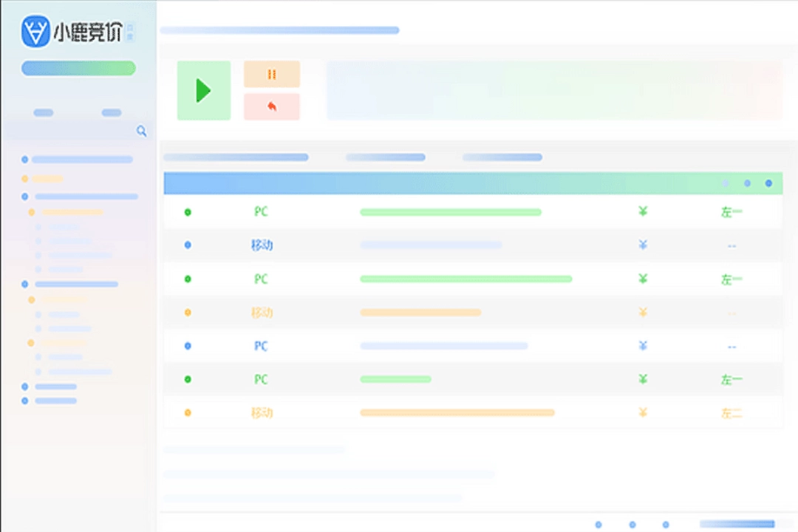Toggle the green status dot of first PC row
This screenshot has height=532, width=798.
click(188, 212)
